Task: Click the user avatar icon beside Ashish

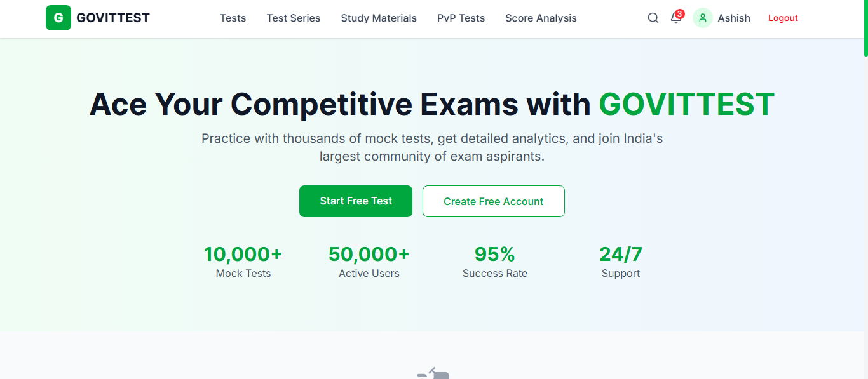Action: pyautogui.click(x=703, y=18)
